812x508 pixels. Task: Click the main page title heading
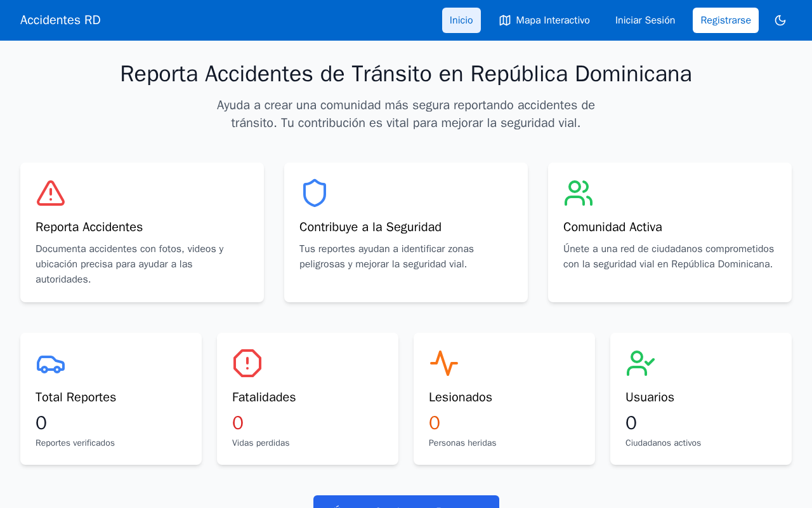pyautogui.click(x=406, y=74)
